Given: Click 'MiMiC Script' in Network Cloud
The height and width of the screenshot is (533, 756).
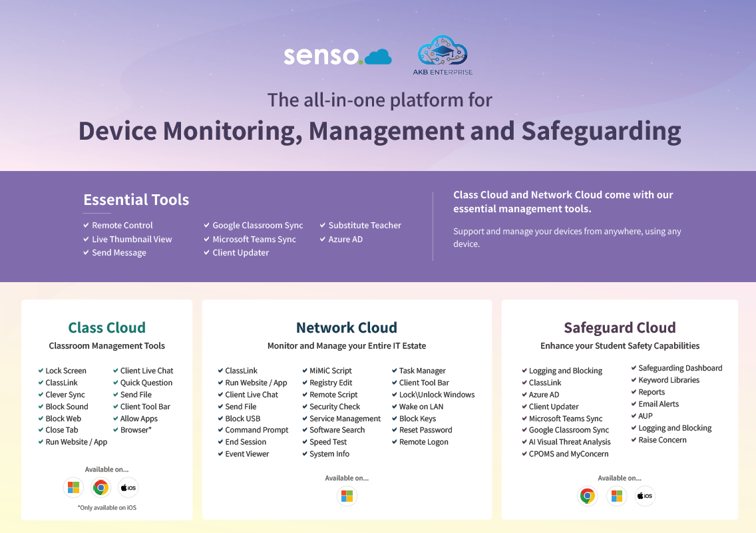Looking at the screenshot, I should (x=330, y=371).
